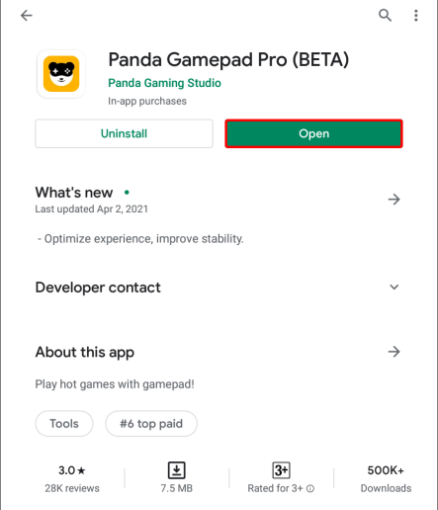Tap the Panda Gamepad Pro app icon
The image size is (438, 510).
(x=61, y=74)
